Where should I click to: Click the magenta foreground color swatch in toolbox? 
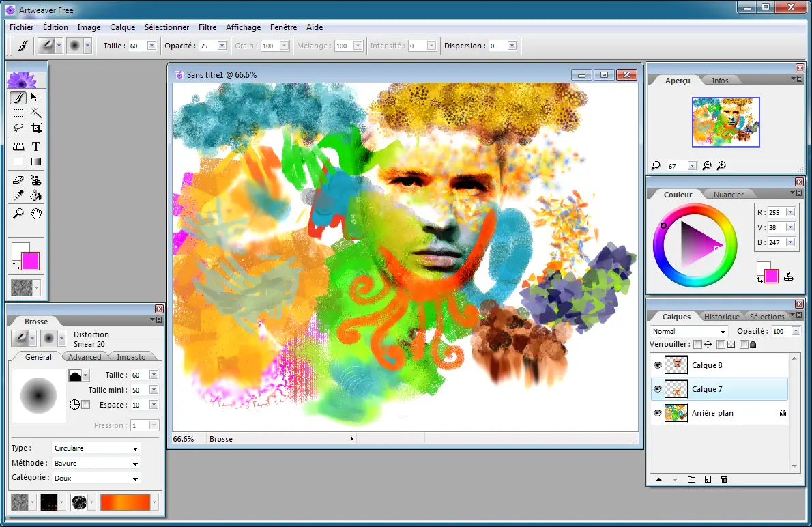point(31,261)
